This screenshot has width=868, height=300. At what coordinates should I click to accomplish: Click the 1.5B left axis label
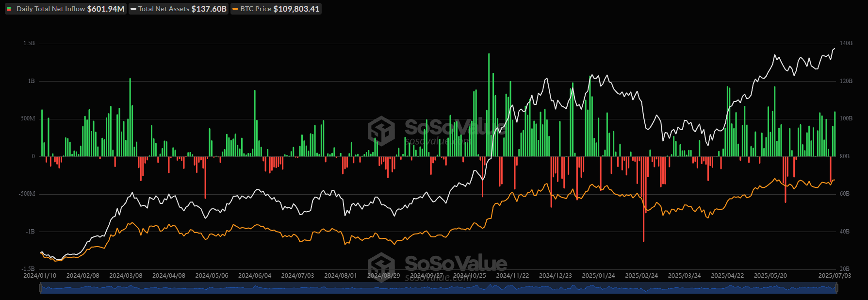point(29,43)
